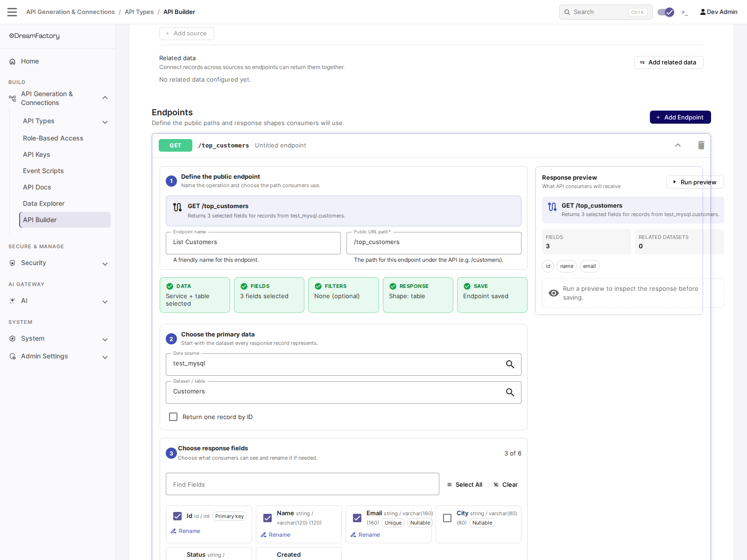Click the RESPONSE step status card
The width and height of the screenshot is (747, 560).
[x=418, y=295]
